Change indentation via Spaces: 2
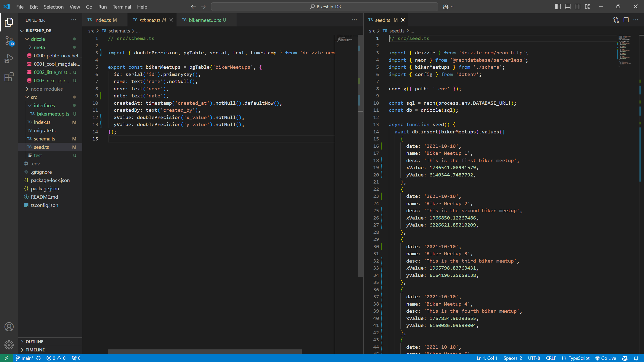The height and width of the screenshot is (362, 644). click(x=513, y=358)
